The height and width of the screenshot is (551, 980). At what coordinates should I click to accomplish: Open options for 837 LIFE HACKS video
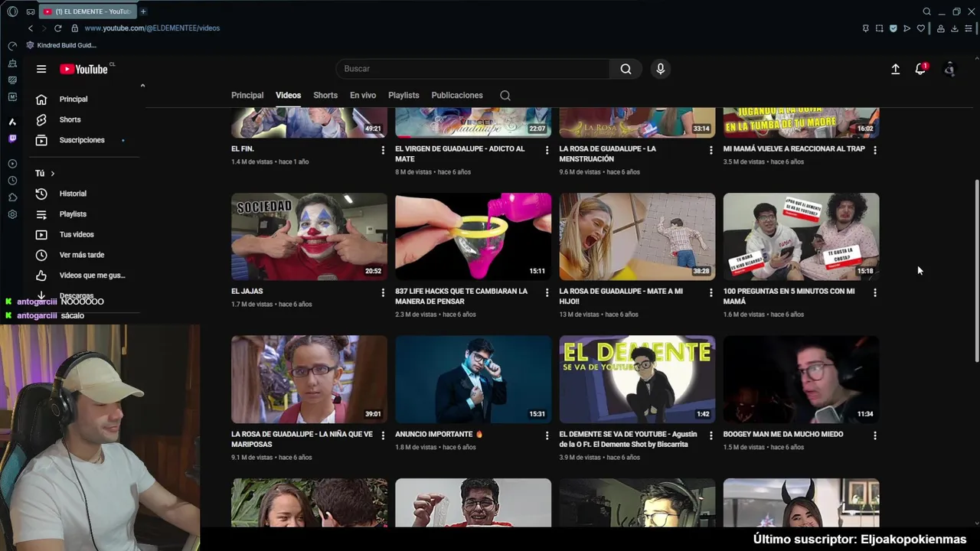coord(547,292)
